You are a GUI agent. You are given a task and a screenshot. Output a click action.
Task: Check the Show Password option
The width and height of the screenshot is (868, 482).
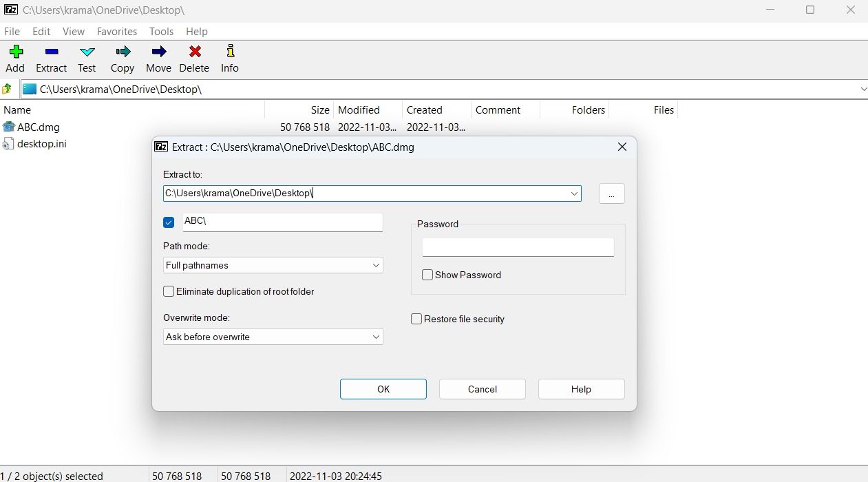(x=427, y=275)
